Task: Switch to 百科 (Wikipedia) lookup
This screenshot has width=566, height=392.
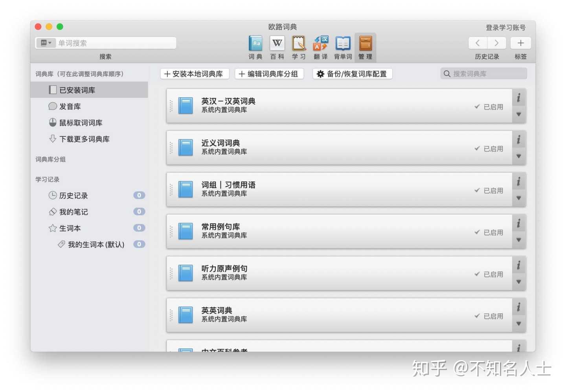Action: coord(277,46)
